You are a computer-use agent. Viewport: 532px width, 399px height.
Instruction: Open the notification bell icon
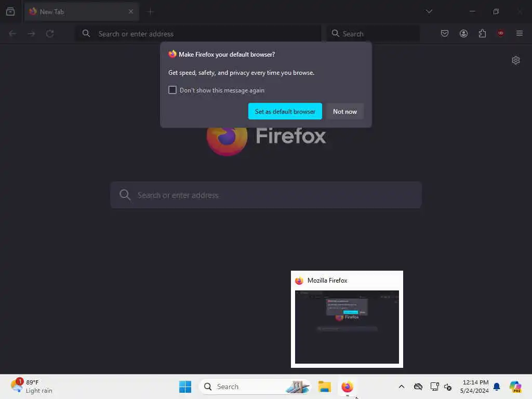496,387
